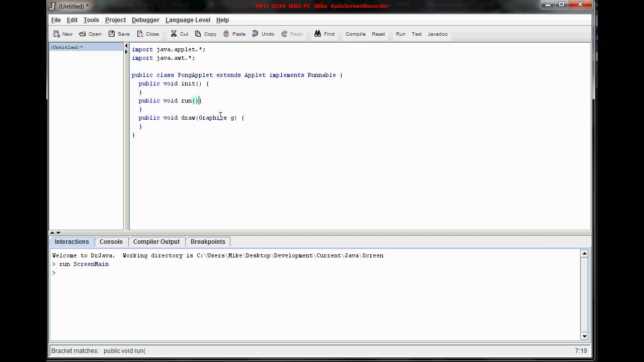The height and width of the screenshot is (362, 644).
Task: Click the 'import java.applet.*;' line
Action: [169, 49]
